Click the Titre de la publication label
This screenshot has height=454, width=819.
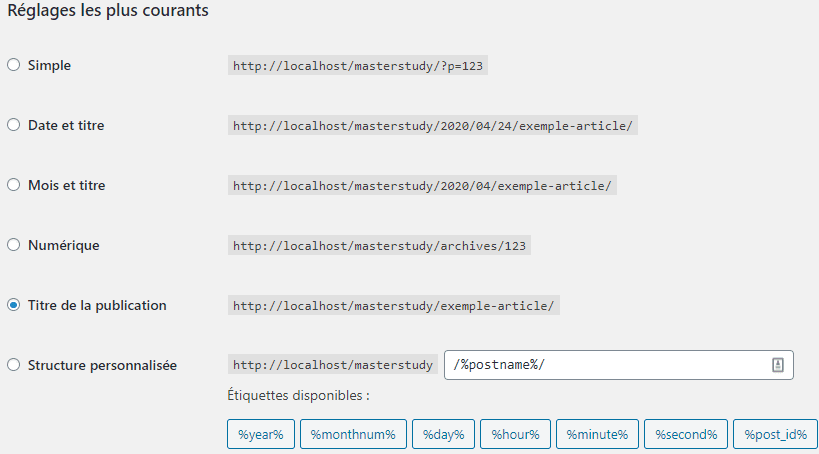coord(97,305)
